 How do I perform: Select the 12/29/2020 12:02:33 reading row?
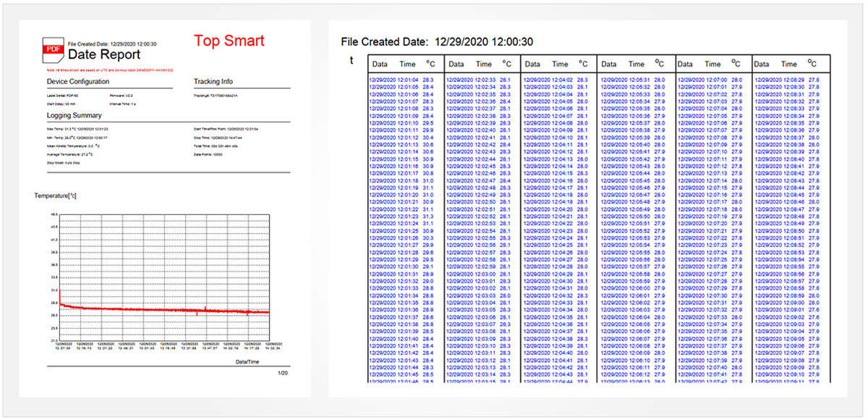click(x=479, y=79)
